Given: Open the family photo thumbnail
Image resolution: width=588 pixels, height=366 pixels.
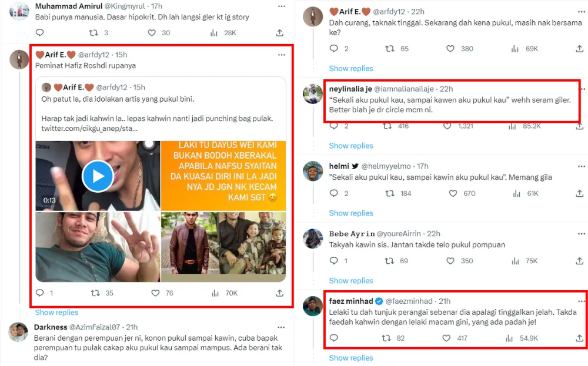Looking at the screenshot, I should [223, 247].
